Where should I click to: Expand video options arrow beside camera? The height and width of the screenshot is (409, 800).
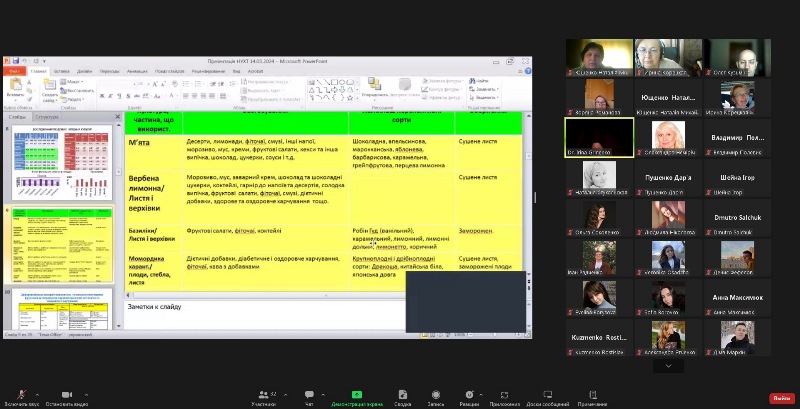coord(87,392)
